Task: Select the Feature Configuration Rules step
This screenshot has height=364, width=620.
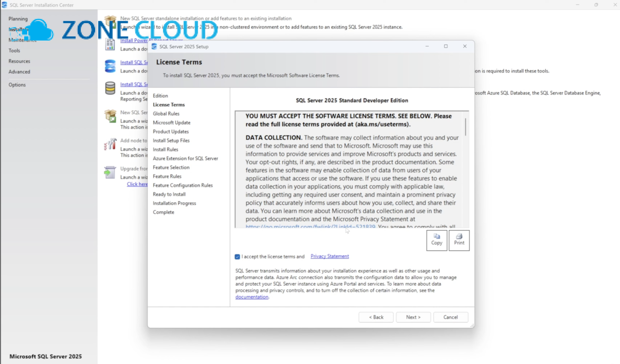Action: click(183, 185)
